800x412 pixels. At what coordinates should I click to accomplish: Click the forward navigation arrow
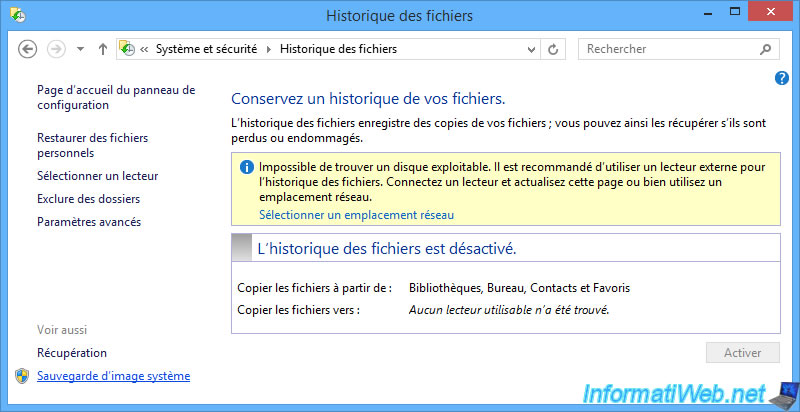pos(56,49)
